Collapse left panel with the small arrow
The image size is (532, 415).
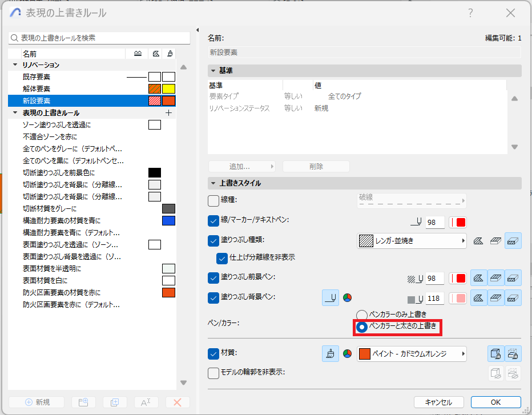point(198,30)
